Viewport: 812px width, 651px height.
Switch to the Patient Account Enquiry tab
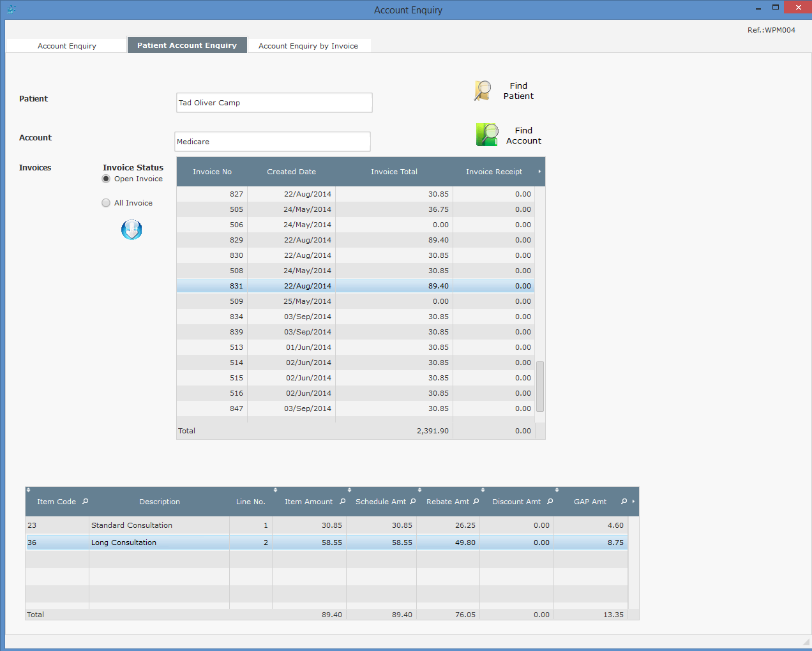[187, 45]
